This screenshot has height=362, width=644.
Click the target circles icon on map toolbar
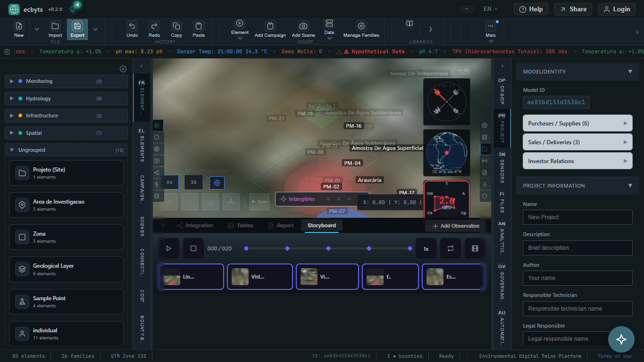[x=157, y=149]
